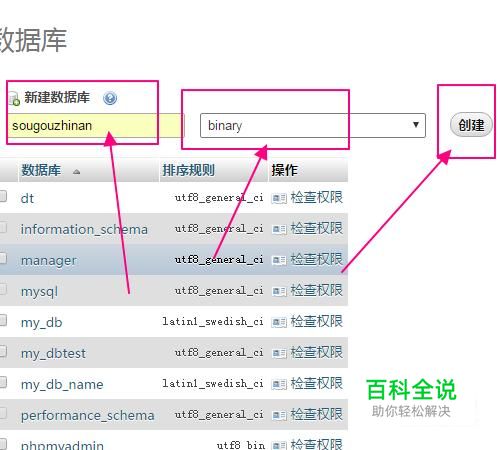Tick the checkbox for the dt database
The height and width of the screenshot is (450, 500).
(x=3, y=196)
